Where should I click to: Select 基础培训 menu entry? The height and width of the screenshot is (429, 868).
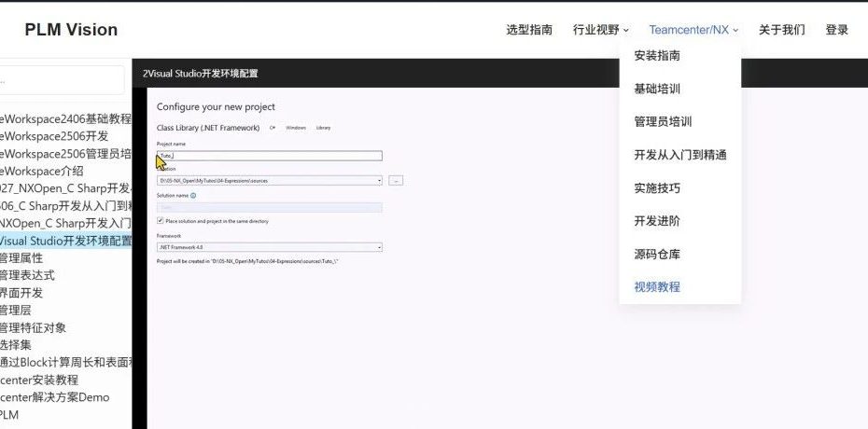pos(656,90)
